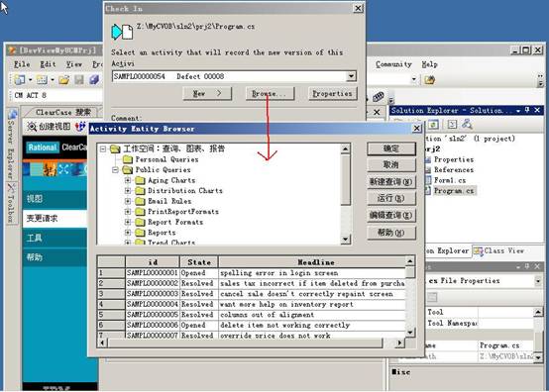Click the 取消 button
Screen dimensions: 549x392
click(391, 165)
